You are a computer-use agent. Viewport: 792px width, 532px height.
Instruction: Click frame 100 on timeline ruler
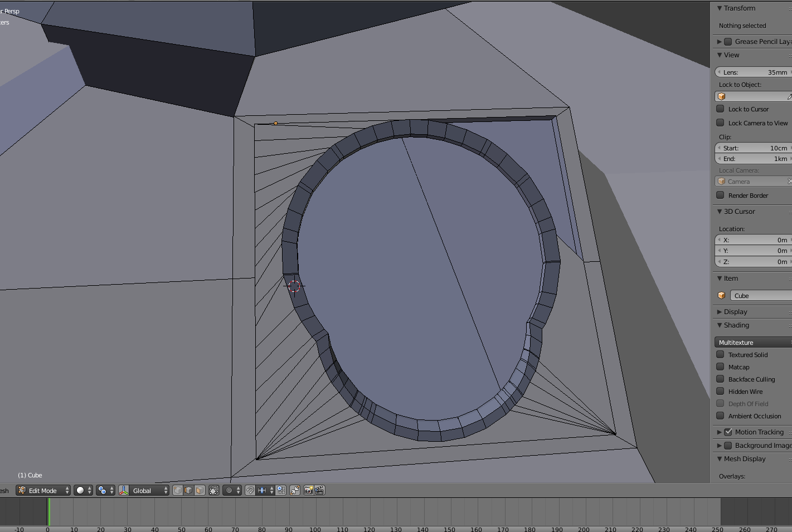click(315, 529)
